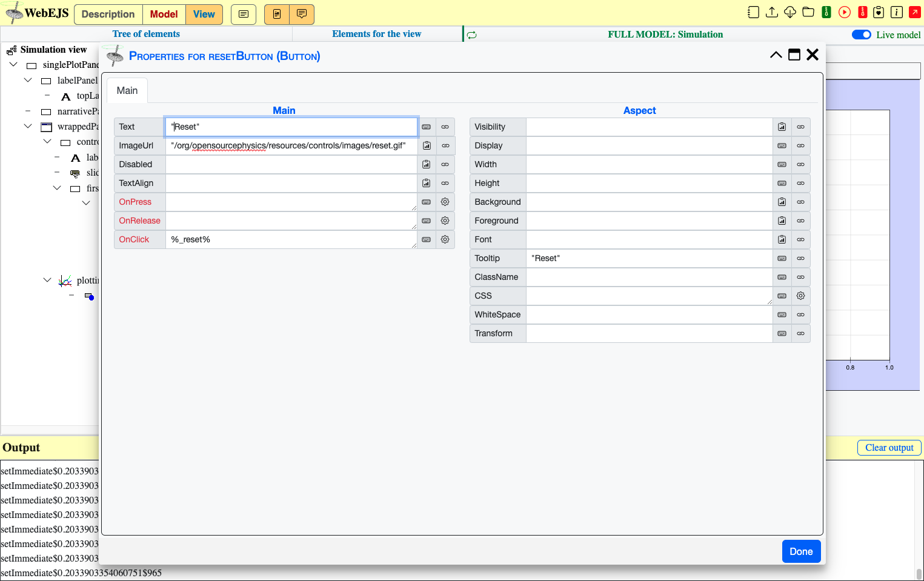This screenshot has width=924, height=581.
Task: Click the upload arrow icon
Action: click(772, 12)
